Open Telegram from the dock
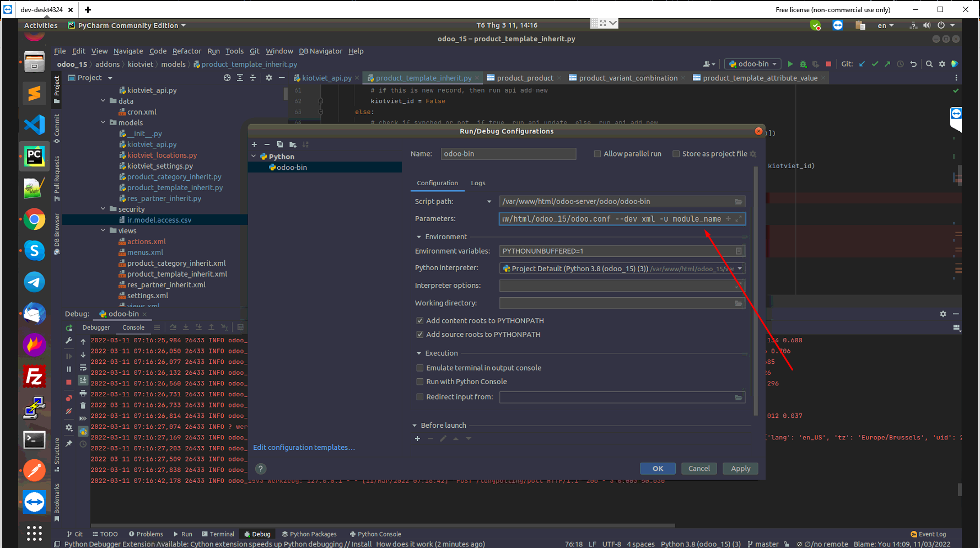Viewport: 980px width, 548px height. click(x=34, y=282)
